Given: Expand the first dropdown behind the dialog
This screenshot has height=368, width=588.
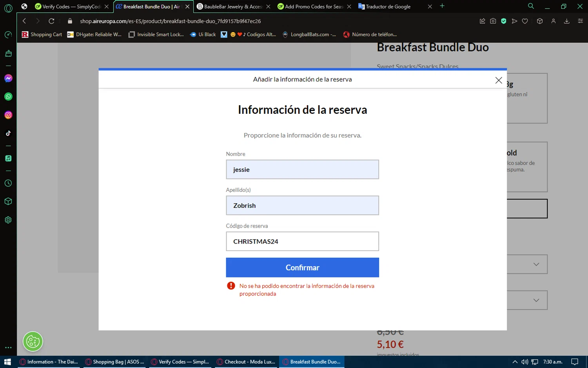Looking at the screenshot, I should 536,264.
